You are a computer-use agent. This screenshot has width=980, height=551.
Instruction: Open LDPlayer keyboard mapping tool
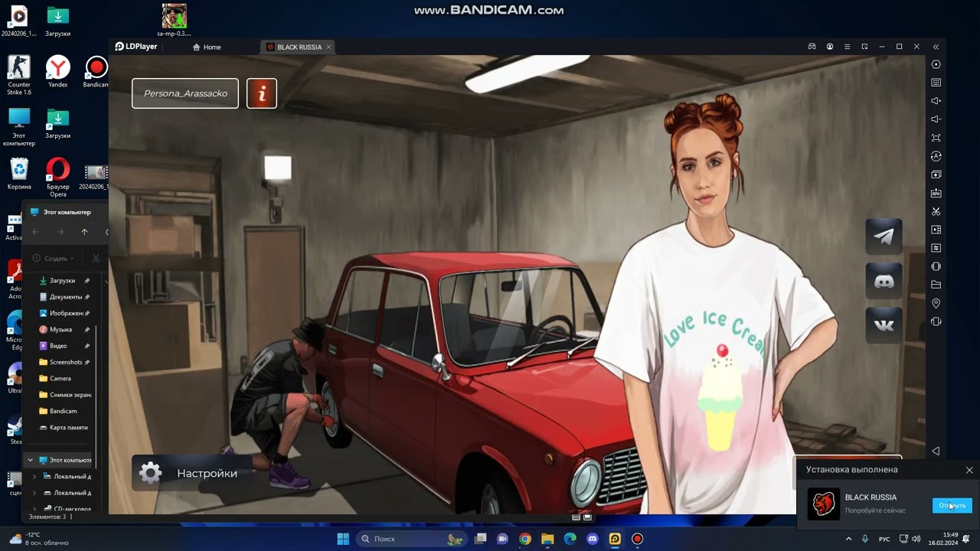(936, 83)
